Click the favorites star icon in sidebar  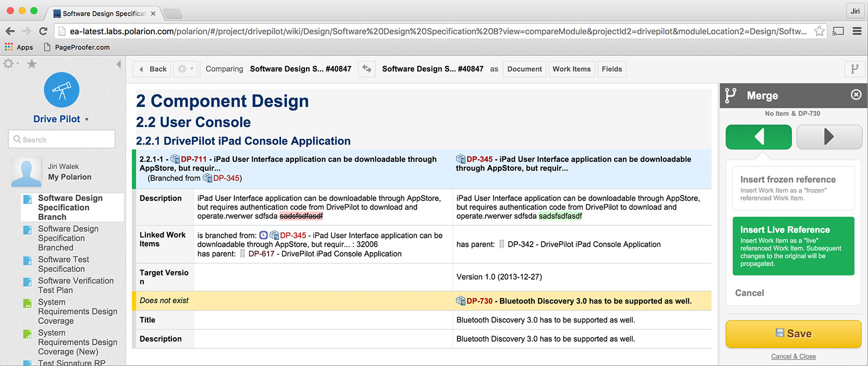tap(32, 64)
